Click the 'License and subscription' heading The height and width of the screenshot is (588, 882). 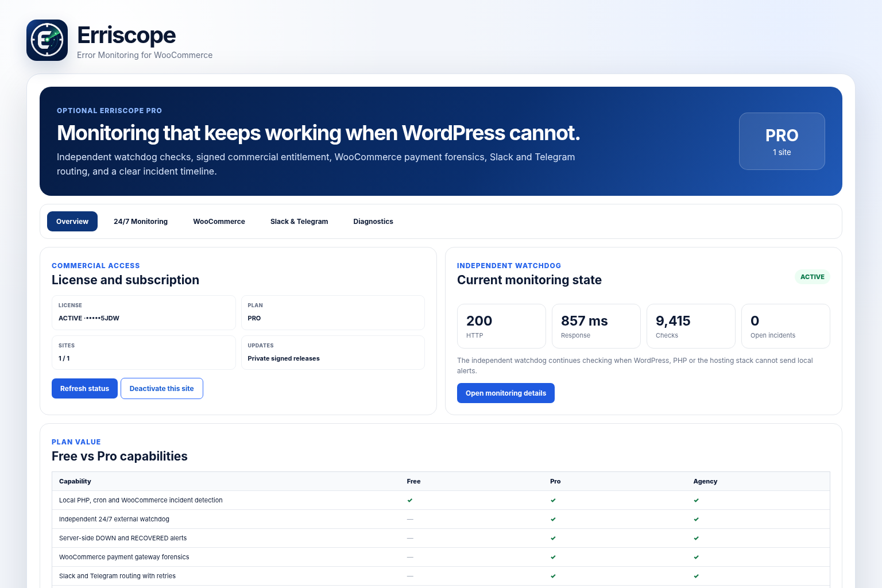(x=125, y=280)
